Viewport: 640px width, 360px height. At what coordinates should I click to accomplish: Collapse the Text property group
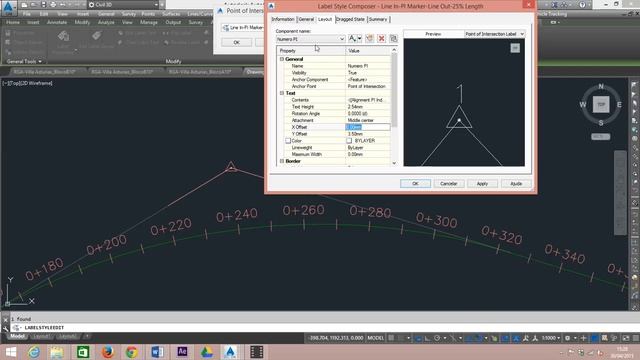tap(282, 93)
